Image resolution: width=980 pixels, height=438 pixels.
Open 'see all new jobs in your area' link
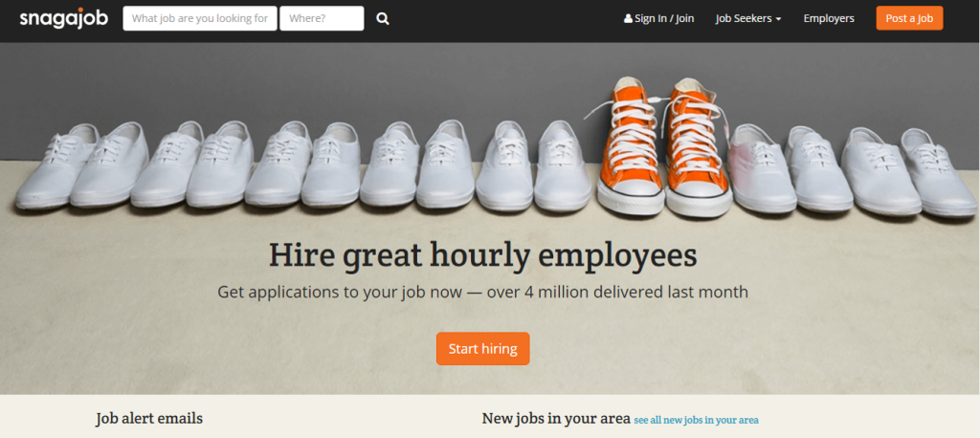[697, 420]
